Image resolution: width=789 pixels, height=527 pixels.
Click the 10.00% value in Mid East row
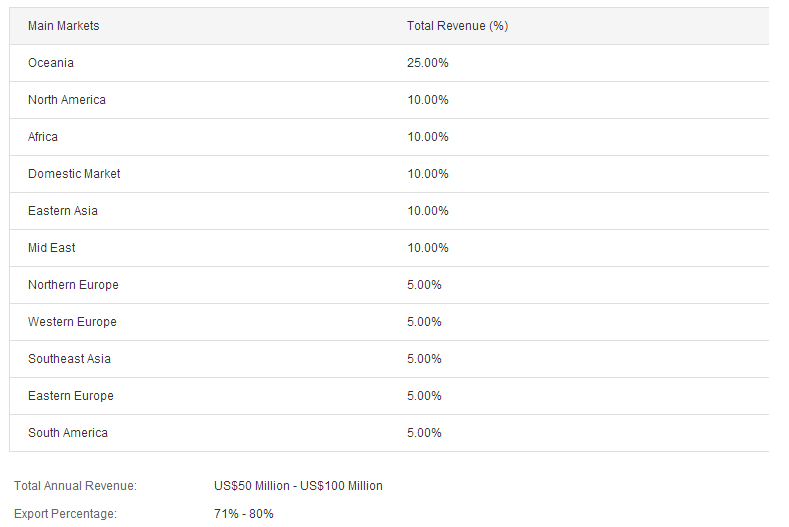point(428,248)
